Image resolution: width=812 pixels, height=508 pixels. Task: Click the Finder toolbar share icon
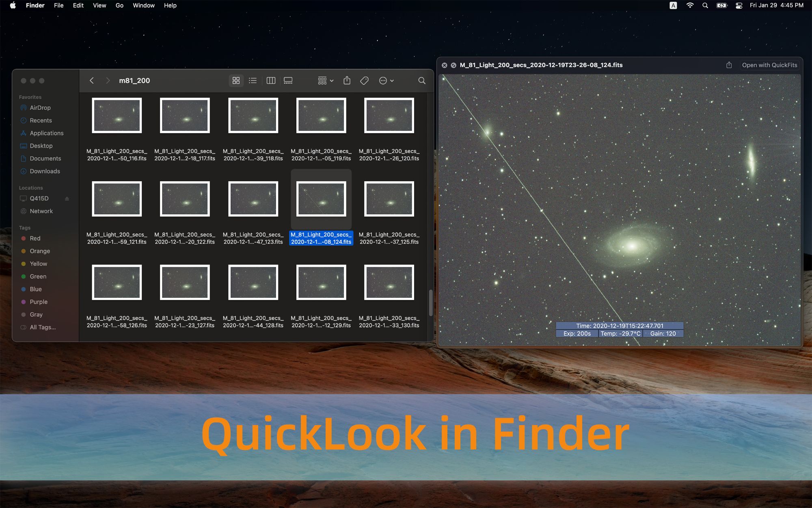pyautogui.click(x=347, y=80)
